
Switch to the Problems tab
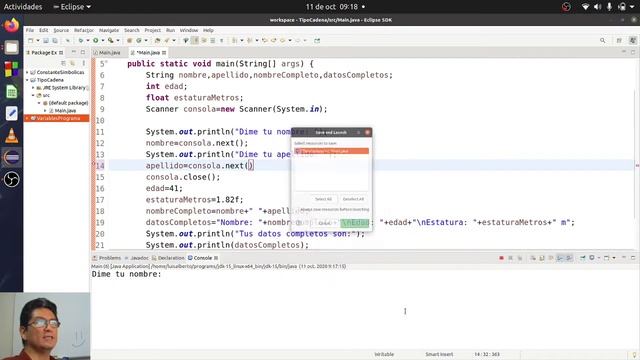[x=107, y=258]
